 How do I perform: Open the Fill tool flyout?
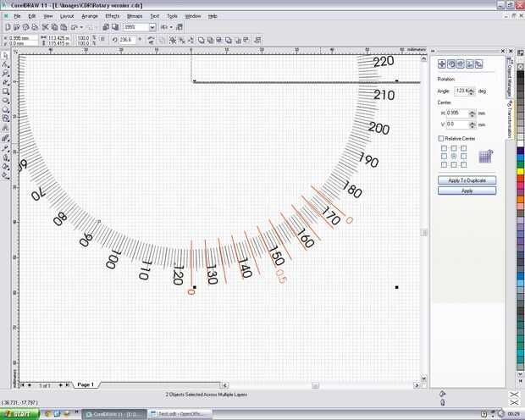(5, 166)
